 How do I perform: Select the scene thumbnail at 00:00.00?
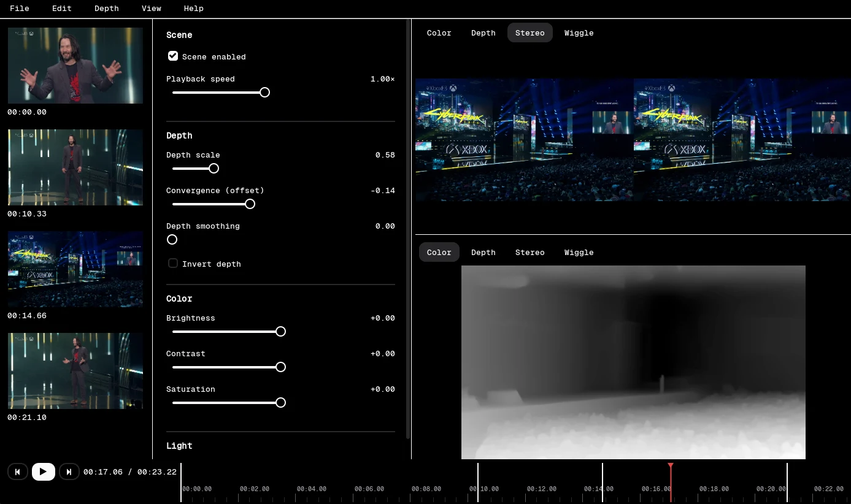pyautogui.click(x=75, y=66)
